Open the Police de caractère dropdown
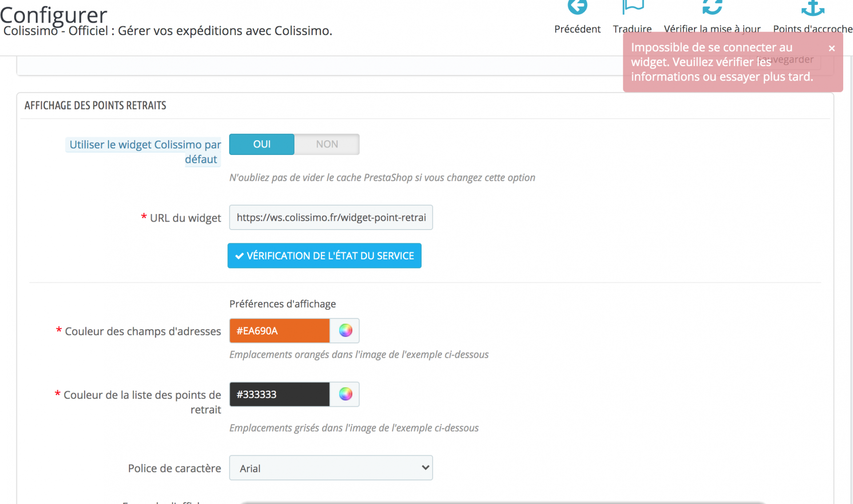Image resolution: width=853 pixels, height=504 pixels. coord(331,468)
